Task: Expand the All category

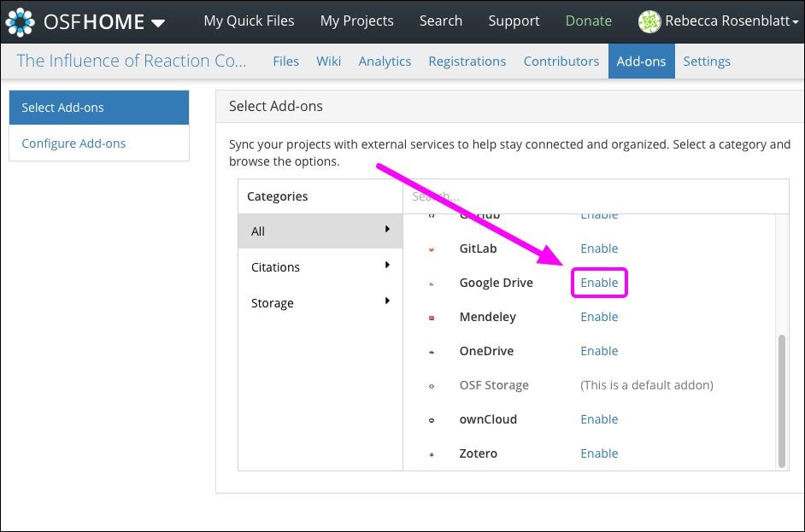Action: [x=320, y=231]
